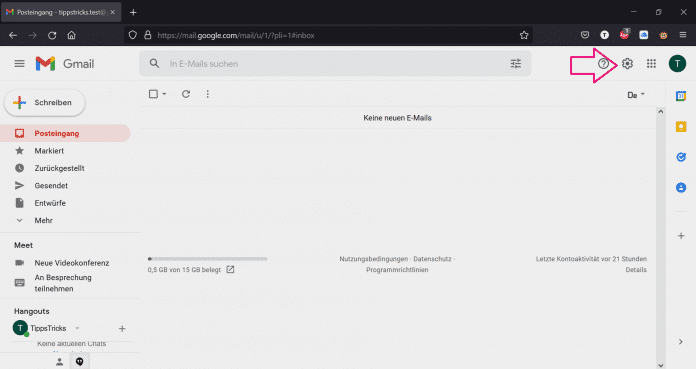The height and width of the screenshot is (369, 696).
Task: Open Gmail settings gear icon
Action: [627, 63]
